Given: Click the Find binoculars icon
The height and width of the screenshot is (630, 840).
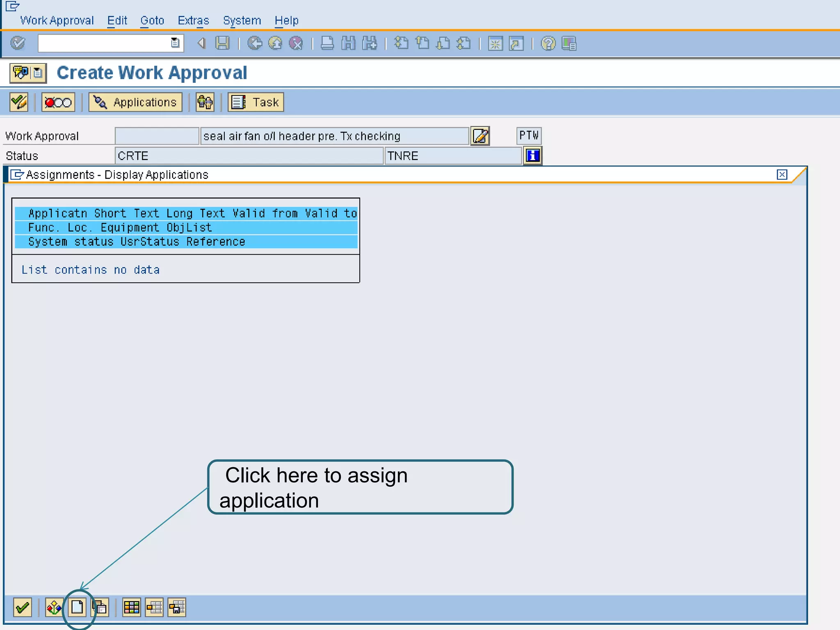Looking at the screenshot, I should click(x=348, y=43).
